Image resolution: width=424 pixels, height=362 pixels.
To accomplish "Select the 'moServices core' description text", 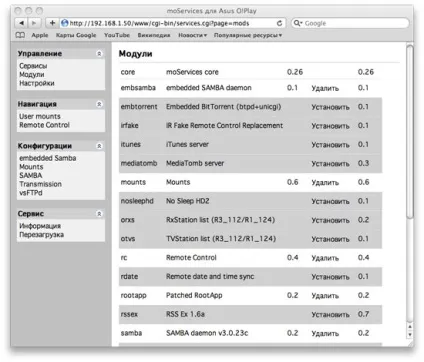I will point(192,72).
